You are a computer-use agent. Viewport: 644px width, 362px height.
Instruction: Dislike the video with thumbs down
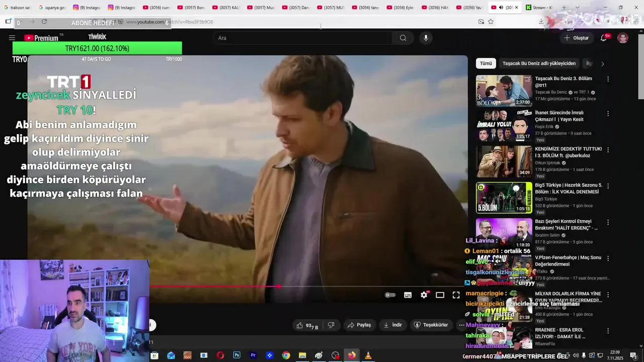tap(331, 325)
